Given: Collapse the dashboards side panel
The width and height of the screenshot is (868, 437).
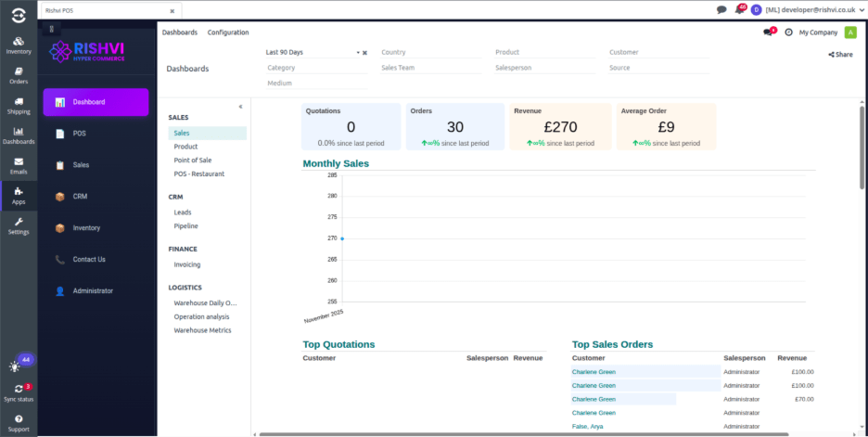Looking at the screenshot, I should (x=240, y=107).
